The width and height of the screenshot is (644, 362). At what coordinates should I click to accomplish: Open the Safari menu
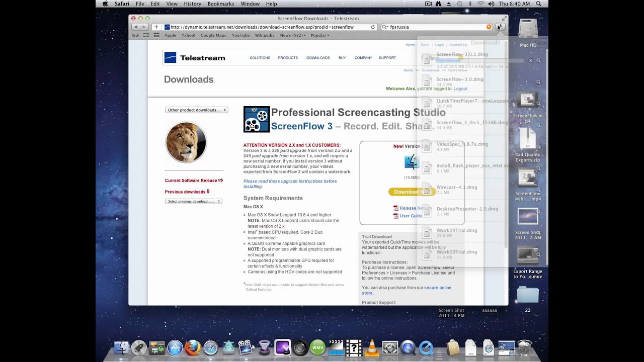(x=122, y=4)
